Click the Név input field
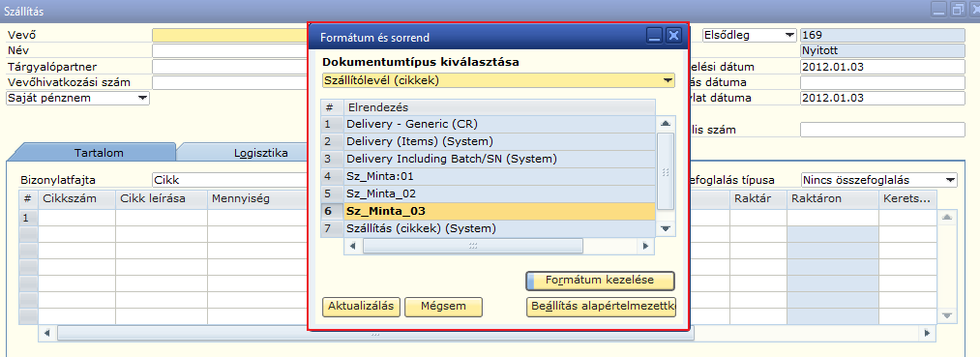This screenshot has height=357, width=980. (230, 50)
